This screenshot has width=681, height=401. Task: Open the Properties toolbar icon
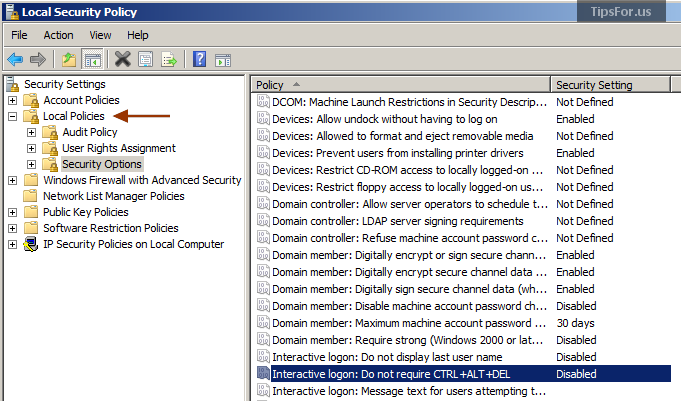145,59
